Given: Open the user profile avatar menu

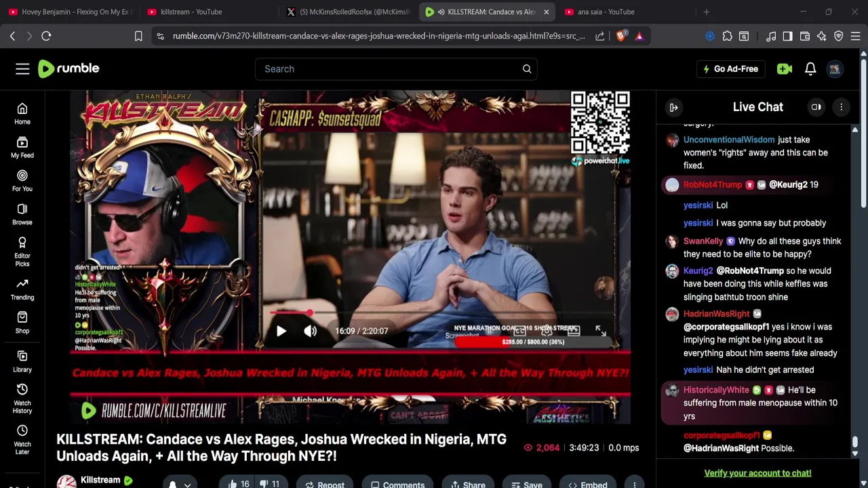Looking at the screenshot, I should [x=835, y=68].
